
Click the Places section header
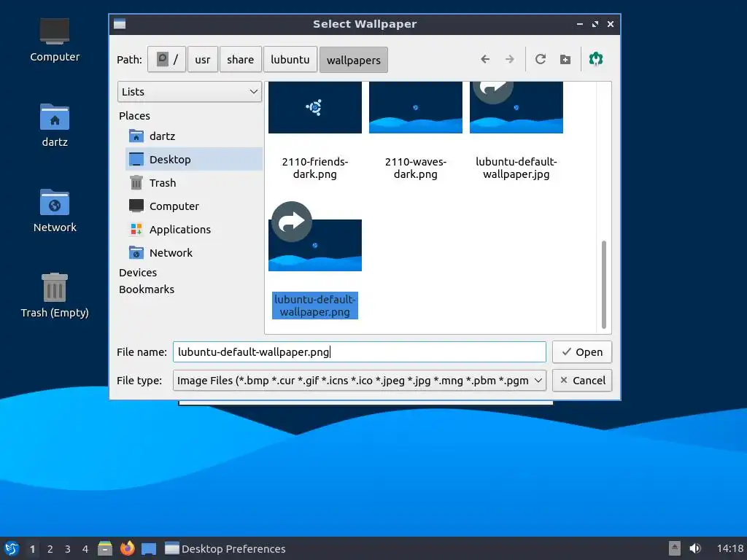point(134,116)
